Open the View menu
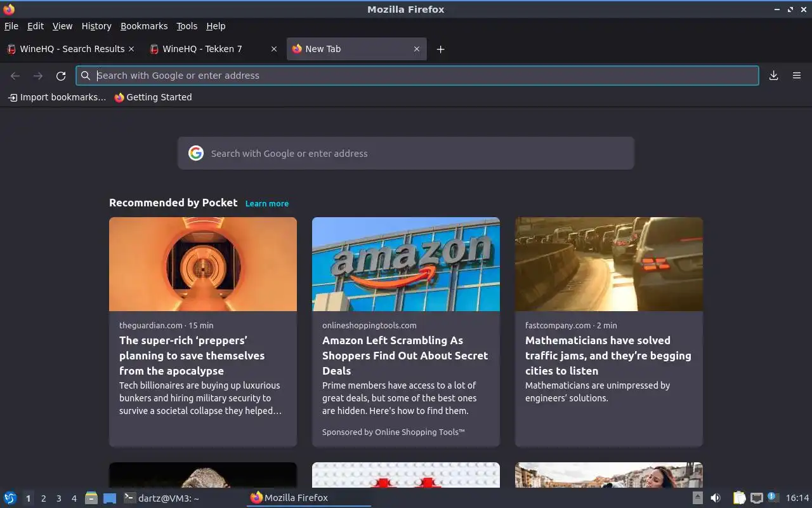The width and height of the screenshot is (812, 508). tap(62, 26)
